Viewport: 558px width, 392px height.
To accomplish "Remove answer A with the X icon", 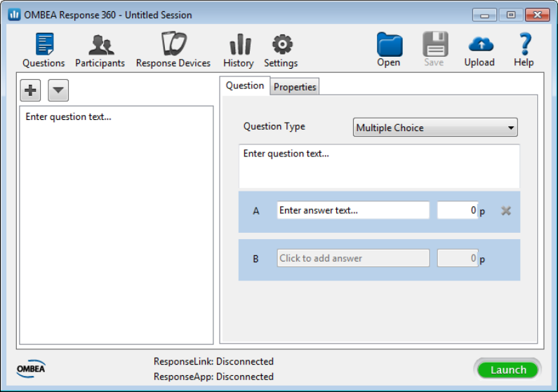I will coord(505,211).
